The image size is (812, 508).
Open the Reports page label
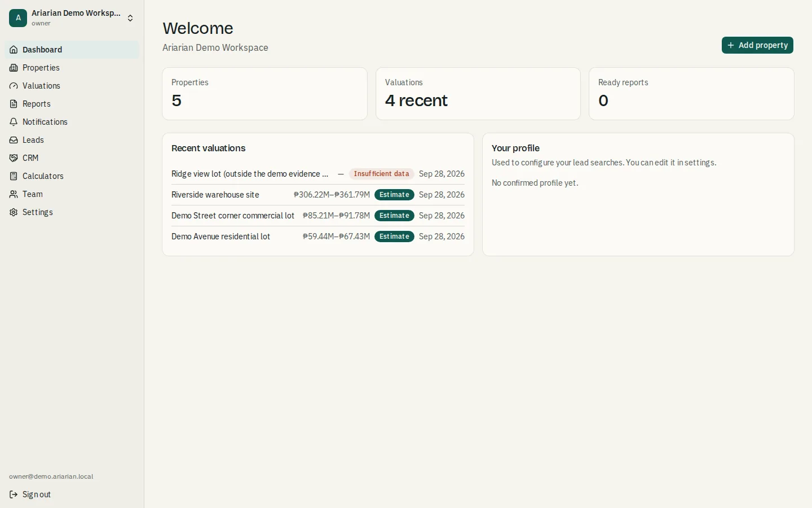click(x=37, y=104)
